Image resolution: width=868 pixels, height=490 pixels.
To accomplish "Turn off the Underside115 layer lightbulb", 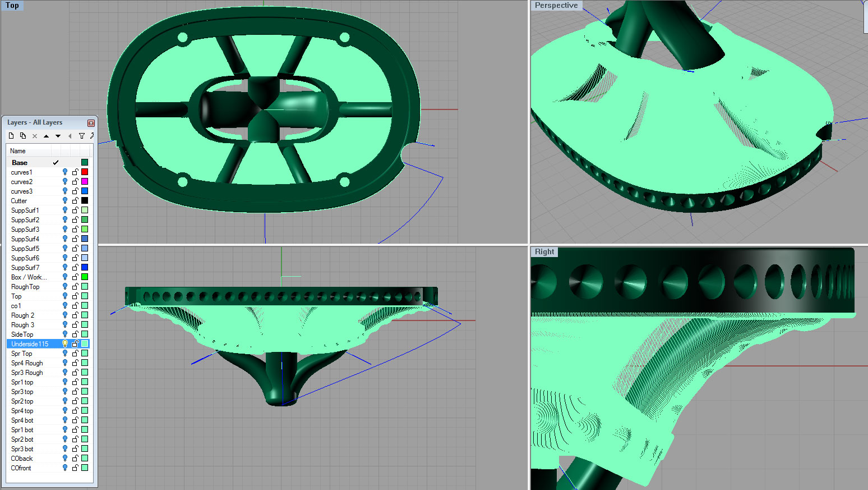I will (65, 344).
